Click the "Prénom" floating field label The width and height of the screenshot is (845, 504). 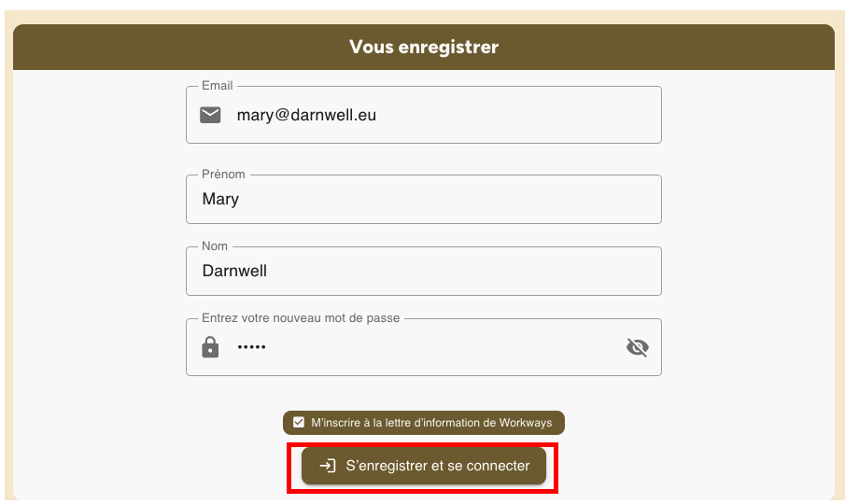(x=223, y=175)
